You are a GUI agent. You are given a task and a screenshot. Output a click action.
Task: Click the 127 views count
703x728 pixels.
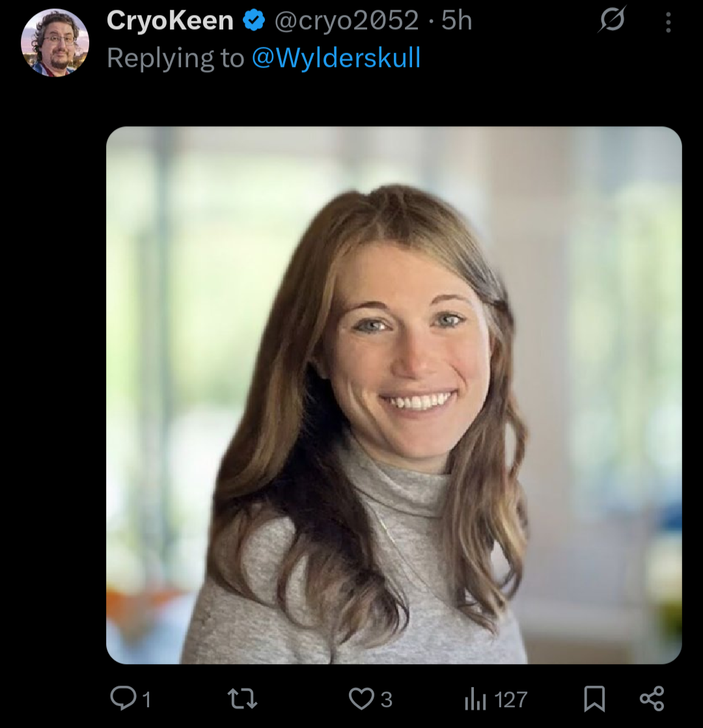(x=511, y=700)
